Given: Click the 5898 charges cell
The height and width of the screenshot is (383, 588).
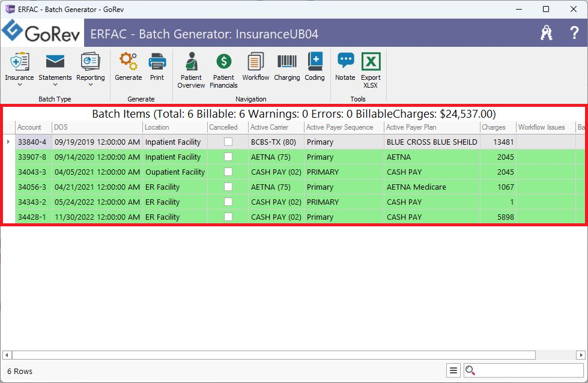Looking at the screenshot, I should point(498,217).
